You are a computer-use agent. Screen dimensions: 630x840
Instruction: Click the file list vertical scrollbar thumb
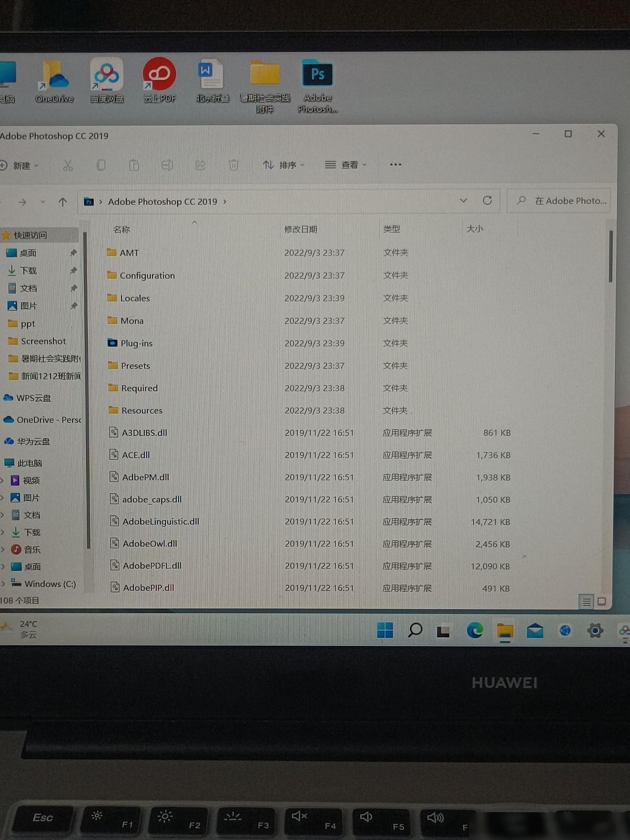(611, 256)
